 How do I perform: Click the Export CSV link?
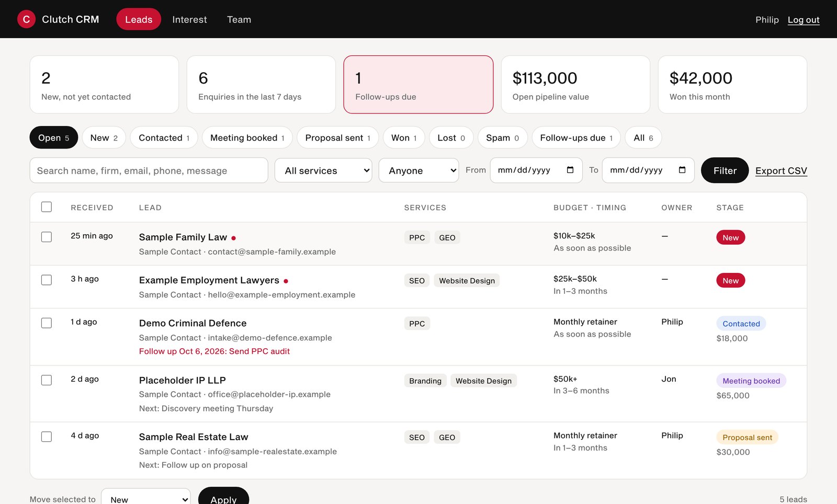pos(781,170)
